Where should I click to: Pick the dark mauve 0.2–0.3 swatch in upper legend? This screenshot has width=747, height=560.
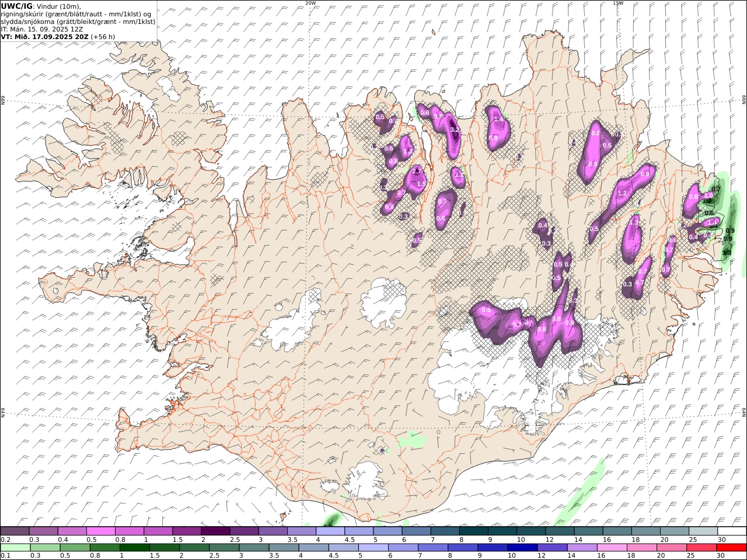click(x=15, y=531)
